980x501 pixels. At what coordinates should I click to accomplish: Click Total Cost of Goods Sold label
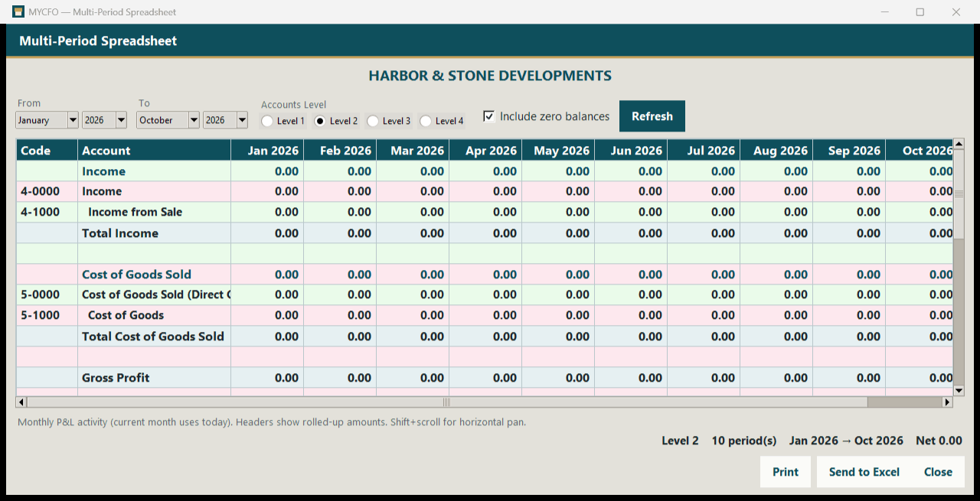[153, 337]
